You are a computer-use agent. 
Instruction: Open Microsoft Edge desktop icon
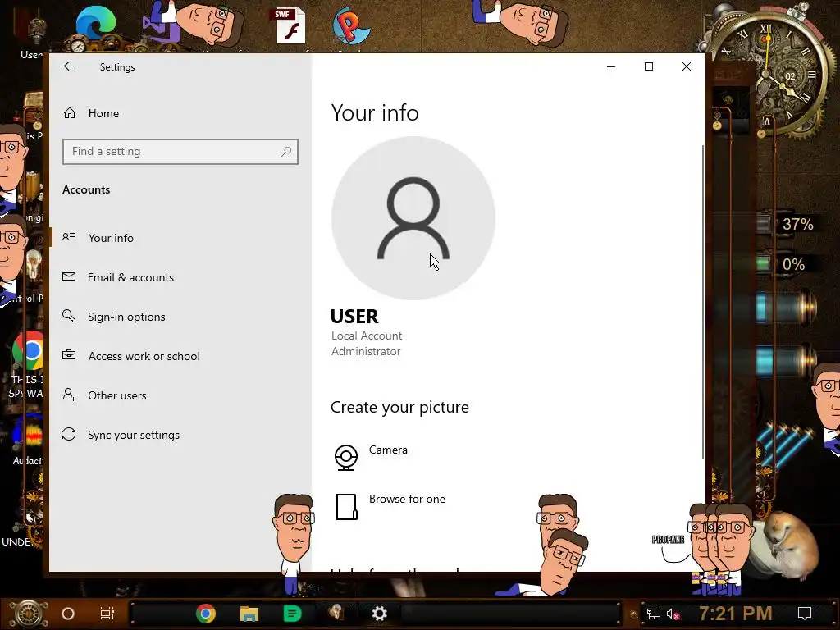95,24
